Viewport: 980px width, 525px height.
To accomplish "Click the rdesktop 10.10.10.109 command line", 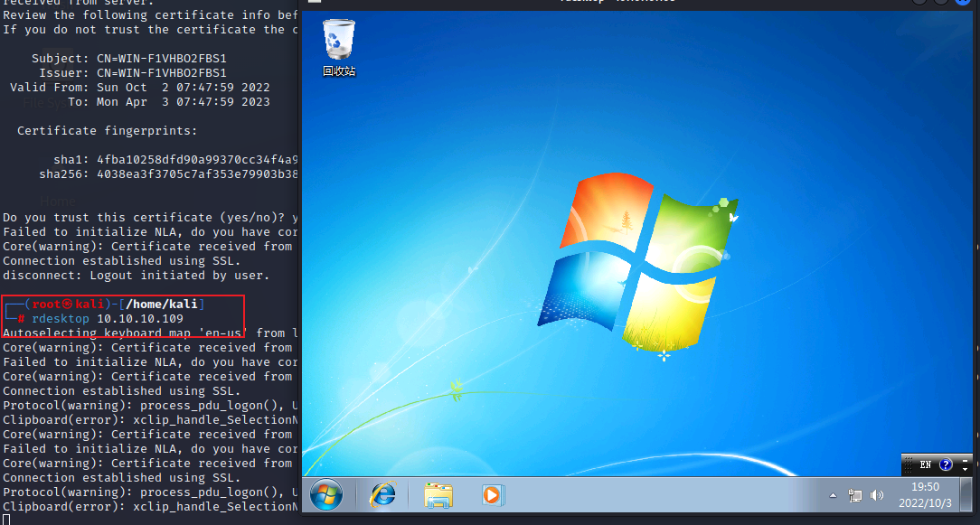I will 107,319.
